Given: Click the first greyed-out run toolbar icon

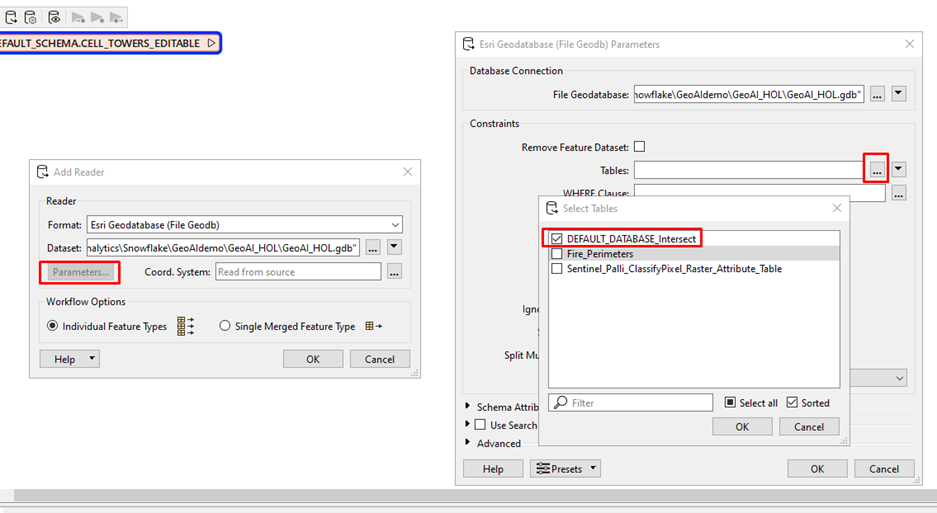Looking at the screenshot, I should (x=78, y=17).
